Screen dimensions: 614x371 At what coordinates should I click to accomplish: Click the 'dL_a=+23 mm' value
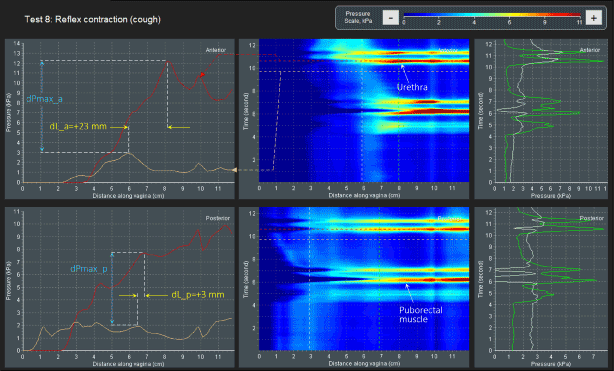pos(78,127)
